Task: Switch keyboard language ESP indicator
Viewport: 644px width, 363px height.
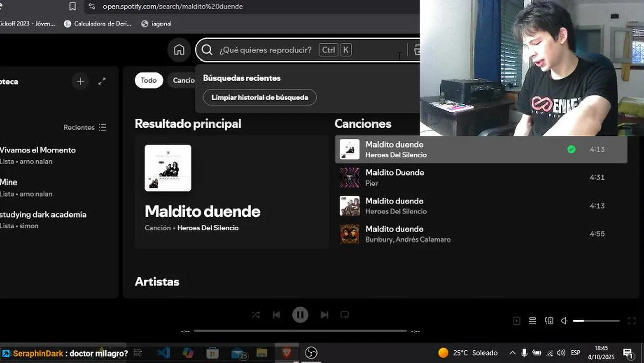Action: pyautogui.click(x=575, y=353)
